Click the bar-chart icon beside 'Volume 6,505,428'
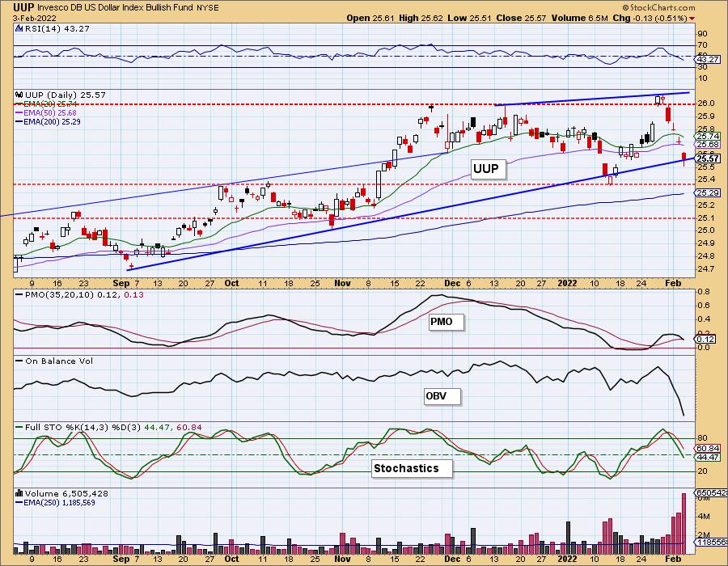728x566 pixels. point(19,493)
